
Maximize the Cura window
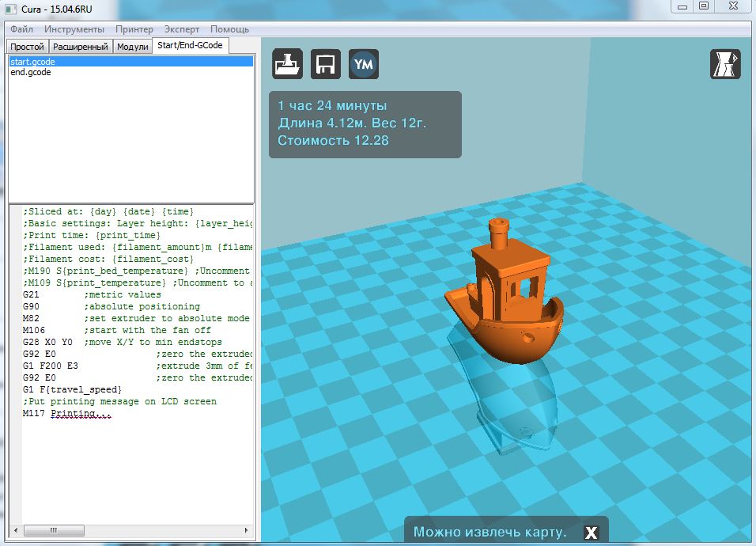tap(703, 6)
